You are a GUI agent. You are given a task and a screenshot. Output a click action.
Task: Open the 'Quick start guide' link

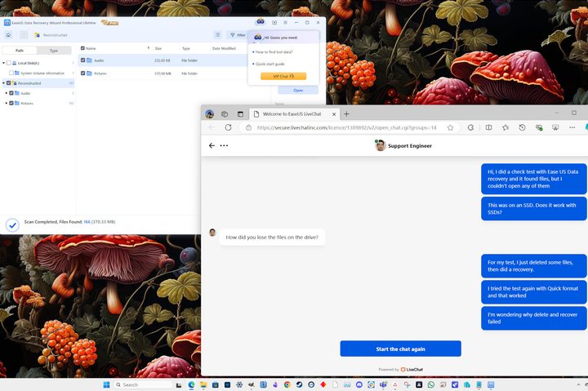coord(270,64)
